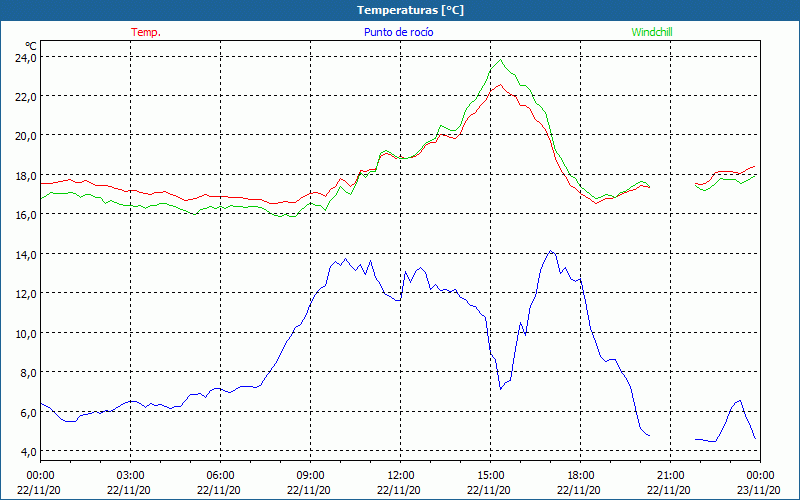The width and height of the screenshot is (800, 500).
Task: Click the 03:00 time axis label
Action: point(130,476)
